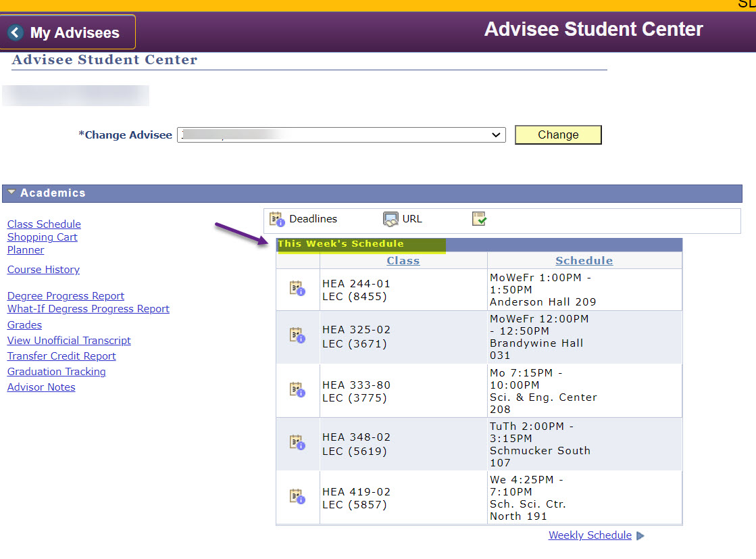Open deadlines icon for HEA 419-02

297,497
